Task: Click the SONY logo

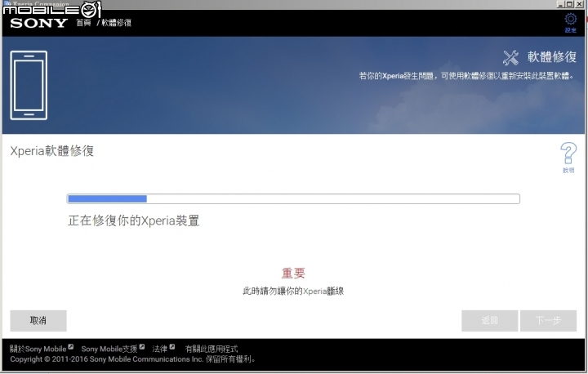Action: pyautogui.click(x=38, y=23)
